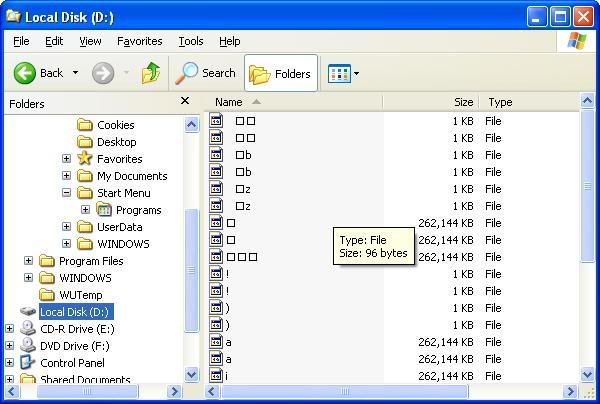600x404 pixels.
Task: Open the Forward history dropdown arrow
Action: 126,72
